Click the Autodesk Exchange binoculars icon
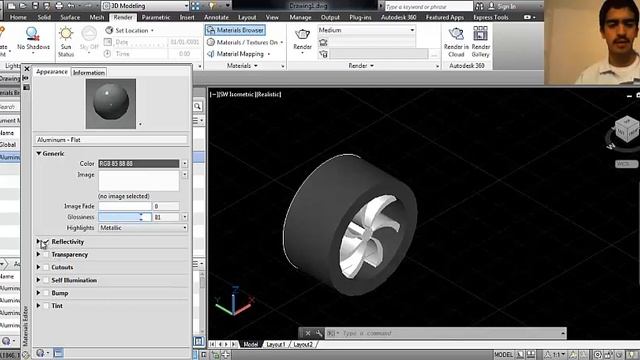The image size is (640, 360). coord(479,6)
